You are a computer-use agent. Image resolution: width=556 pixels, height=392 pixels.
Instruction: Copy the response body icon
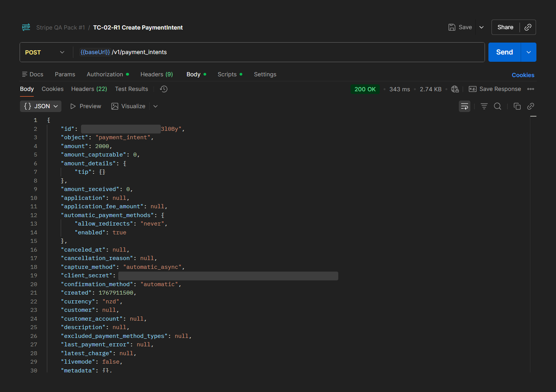click(x=517, y=106)
